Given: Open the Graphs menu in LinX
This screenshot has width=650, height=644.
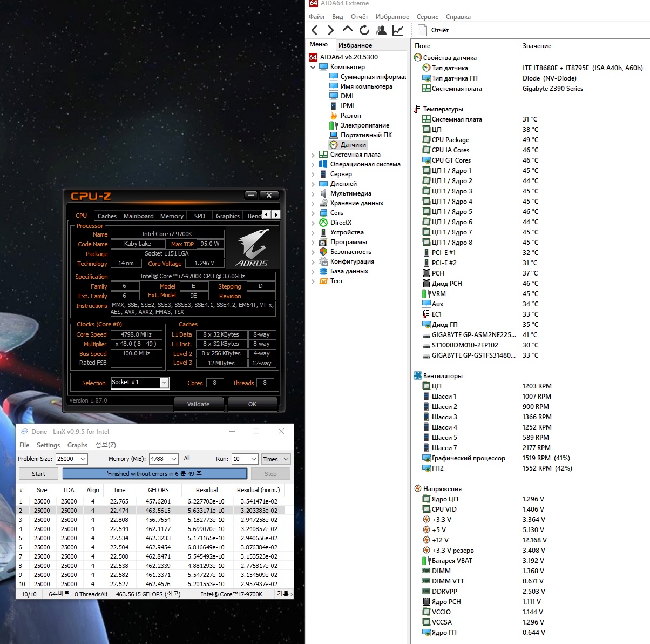Looking at the screenshot, I should click(77, 445).
